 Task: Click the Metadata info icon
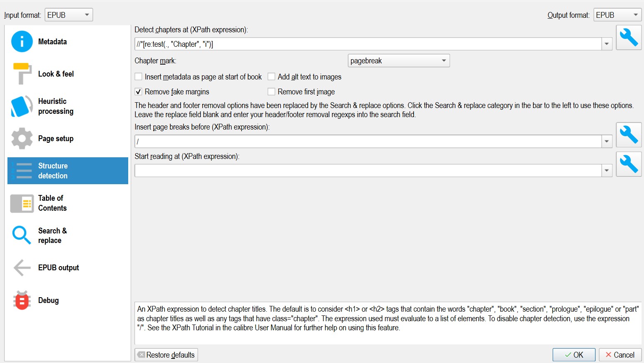(22, 41)
